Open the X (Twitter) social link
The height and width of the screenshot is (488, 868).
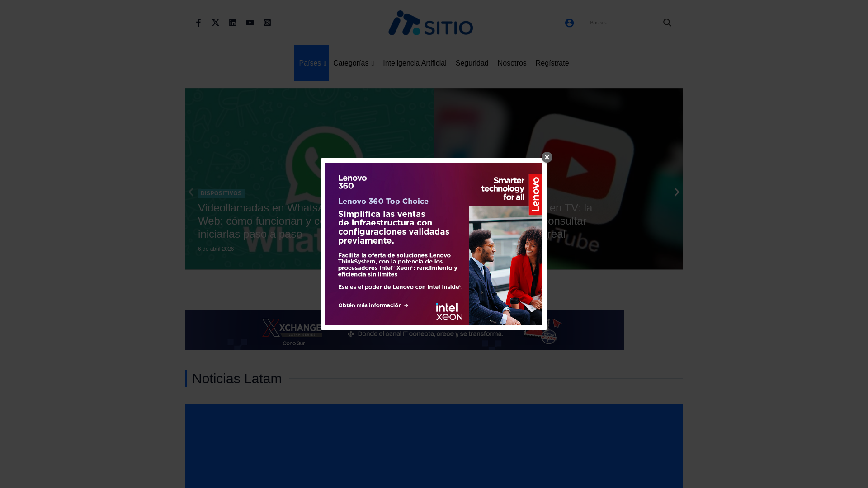tap(216, 23)
